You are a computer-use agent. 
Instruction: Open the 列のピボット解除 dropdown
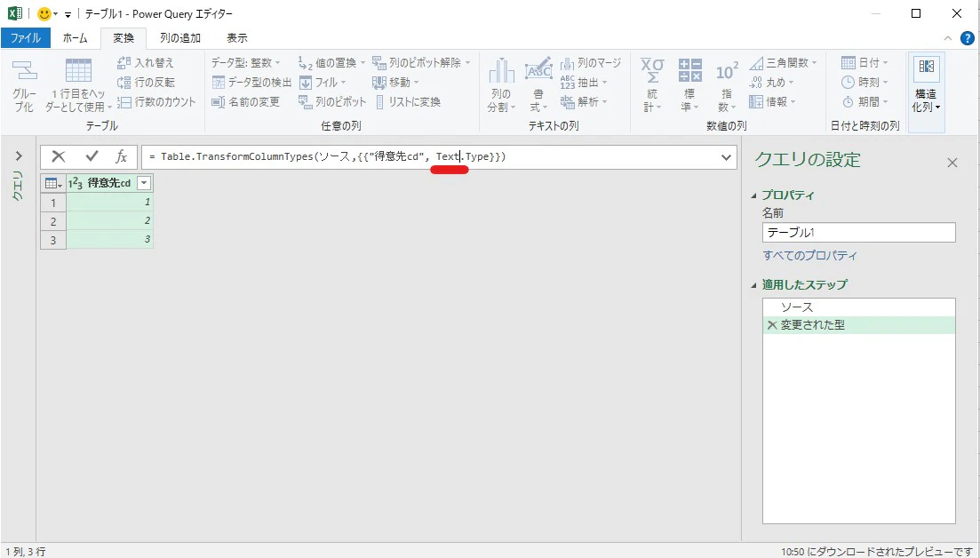[421, 62]
